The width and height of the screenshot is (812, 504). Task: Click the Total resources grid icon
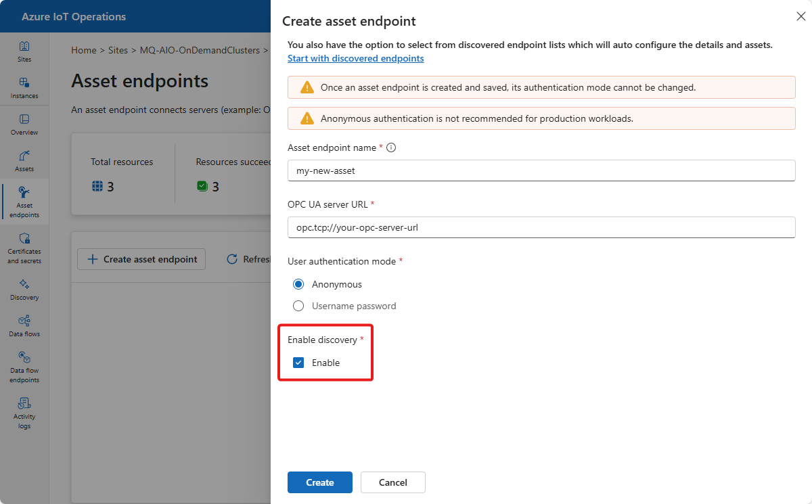tap(97, 186)
